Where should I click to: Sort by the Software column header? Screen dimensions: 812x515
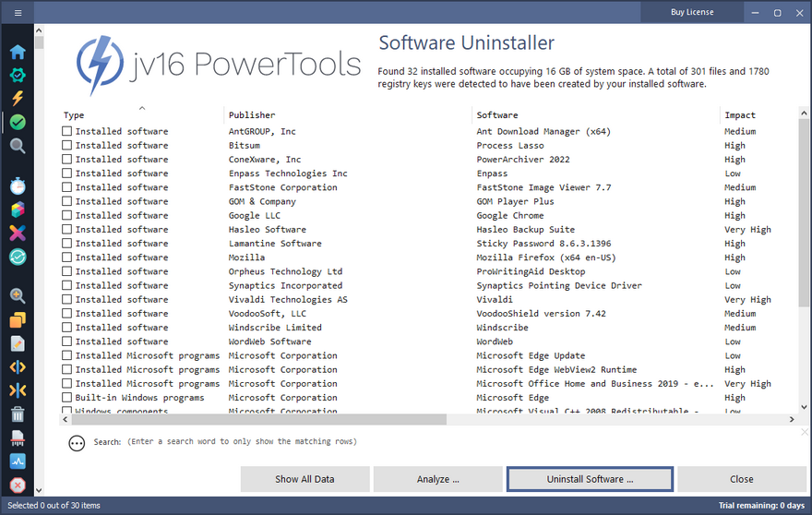pos(497,115)
